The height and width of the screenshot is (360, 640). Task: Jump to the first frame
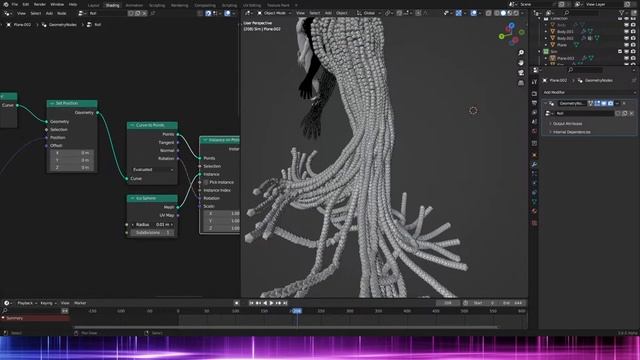click(251, 303)
